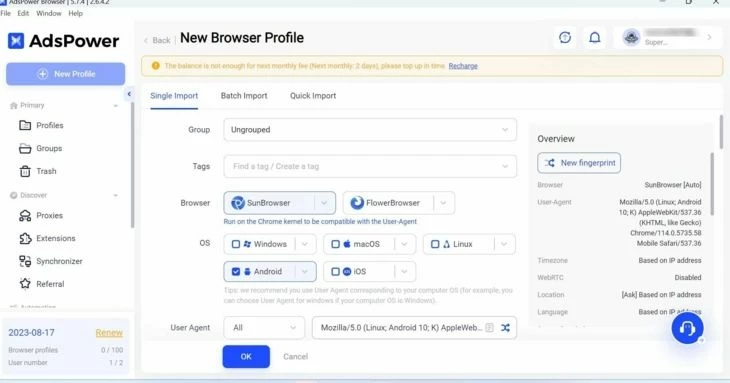Open the User Agent list icon
The width and height of the screenshot is (730, 383).
[x=489, y=328]
